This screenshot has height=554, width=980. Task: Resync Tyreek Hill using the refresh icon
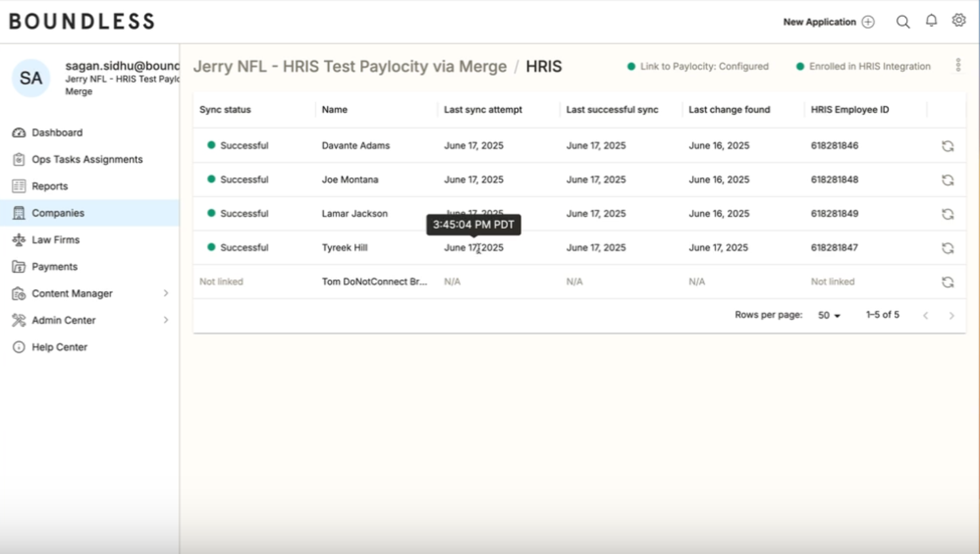click(947, 248)
